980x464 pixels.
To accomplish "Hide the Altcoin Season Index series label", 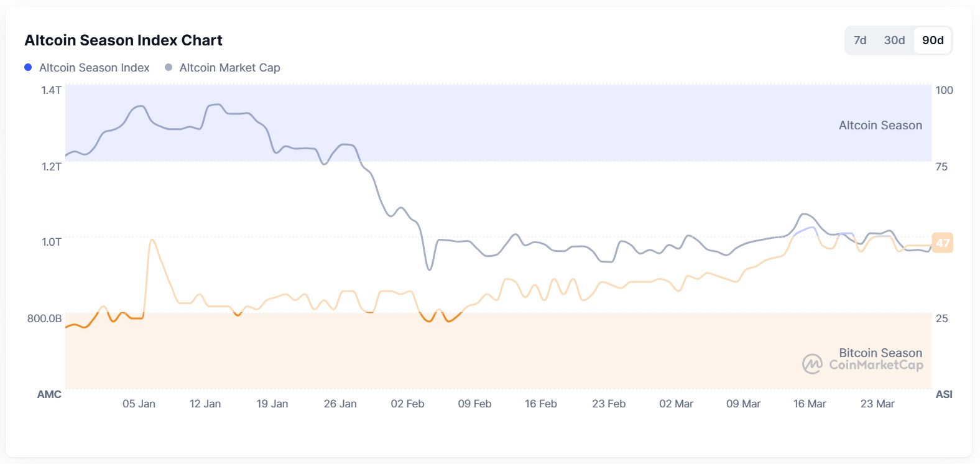I will [x=94, y=68].
